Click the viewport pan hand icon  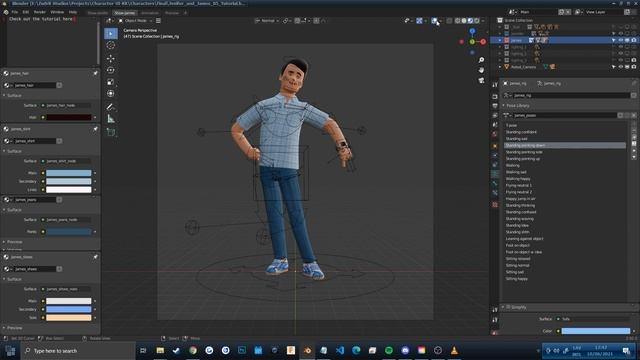pyautogui.click(x=481, y=70)
